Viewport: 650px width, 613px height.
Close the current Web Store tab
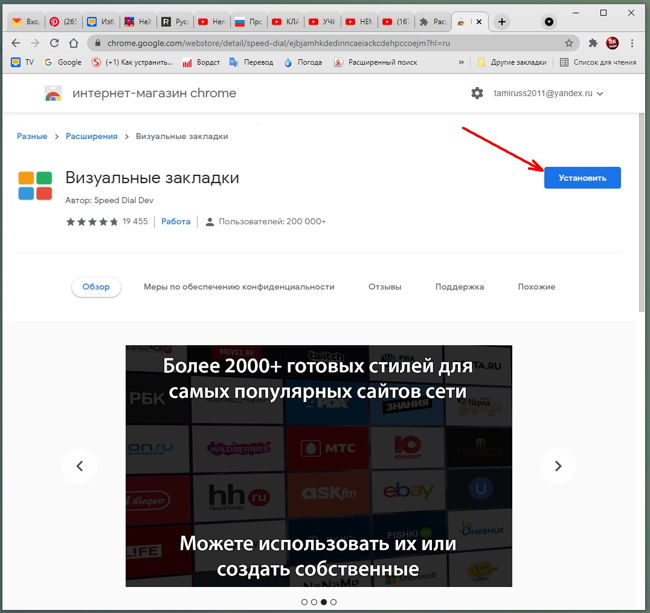click(479, 22)
